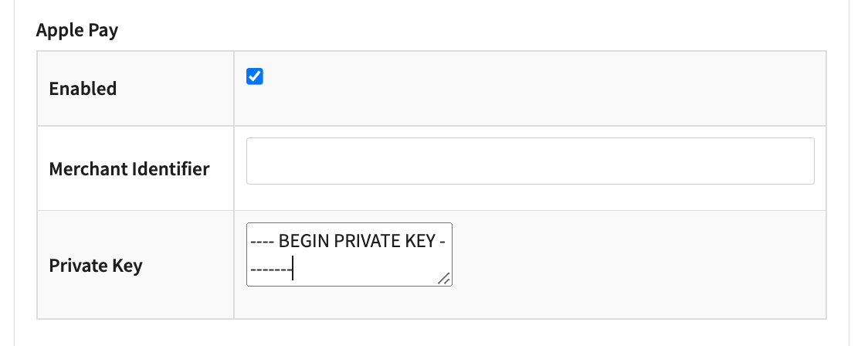
Task: Uncheck the Apple Pay Enabled checkbox
Action: coord(255,76)
